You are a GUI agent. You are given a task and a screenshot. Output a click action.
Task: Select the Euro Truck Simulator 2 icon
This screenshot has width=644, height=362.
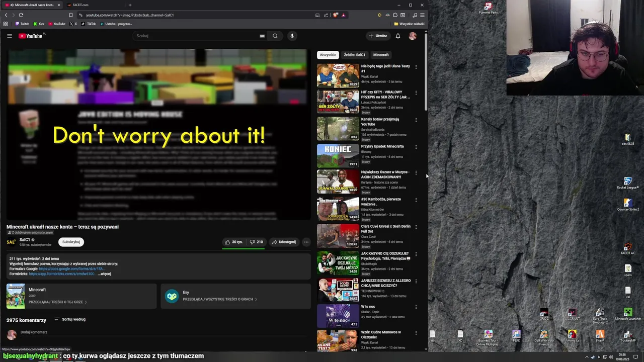point(600,316)
